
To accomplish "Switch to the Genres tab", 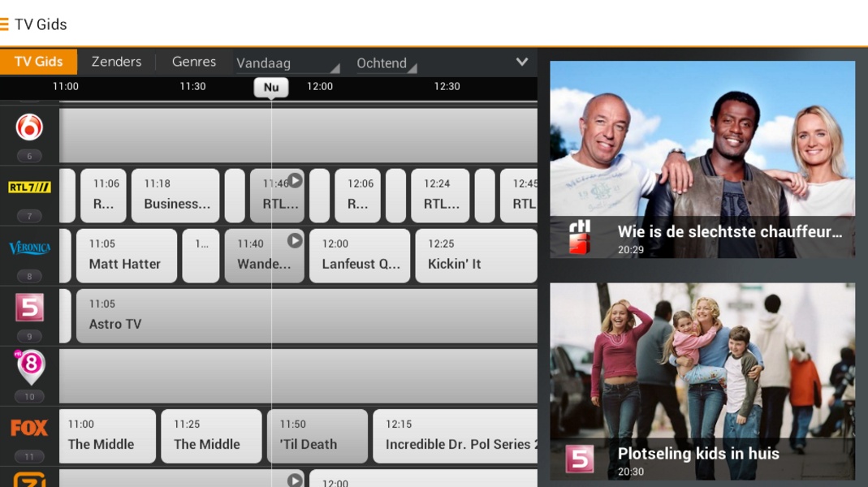I will coord(194,62).
